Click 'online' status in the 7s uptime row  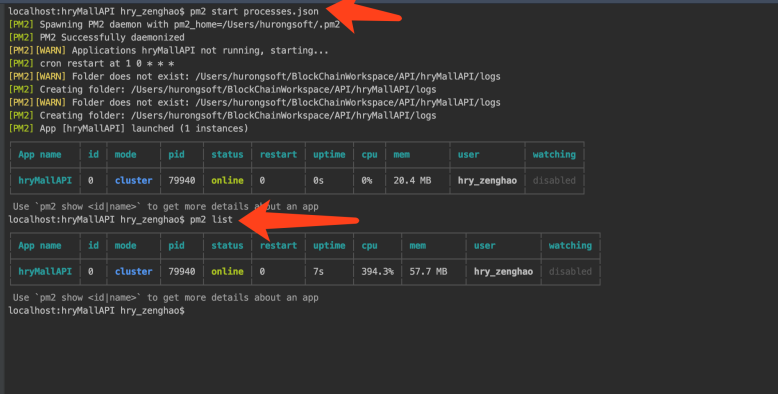point(227,271)
